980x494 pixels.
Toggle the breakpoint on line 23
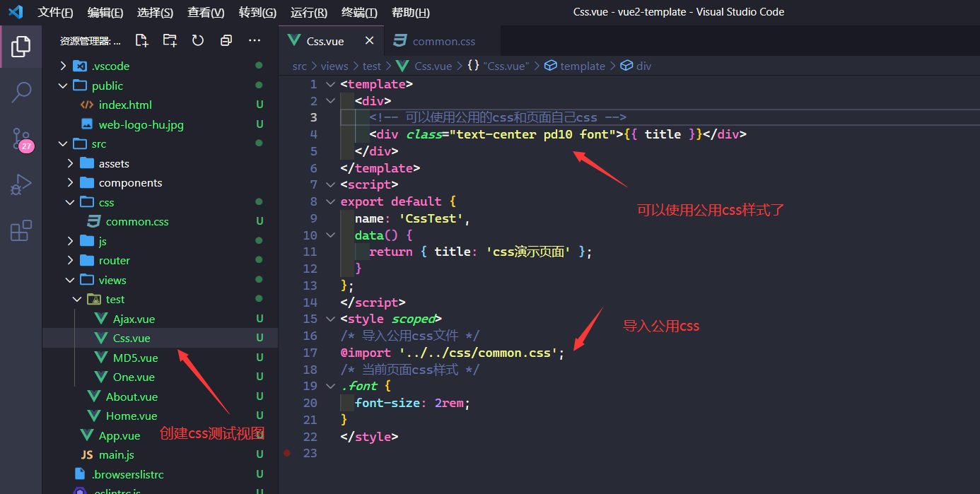(287, 453)
